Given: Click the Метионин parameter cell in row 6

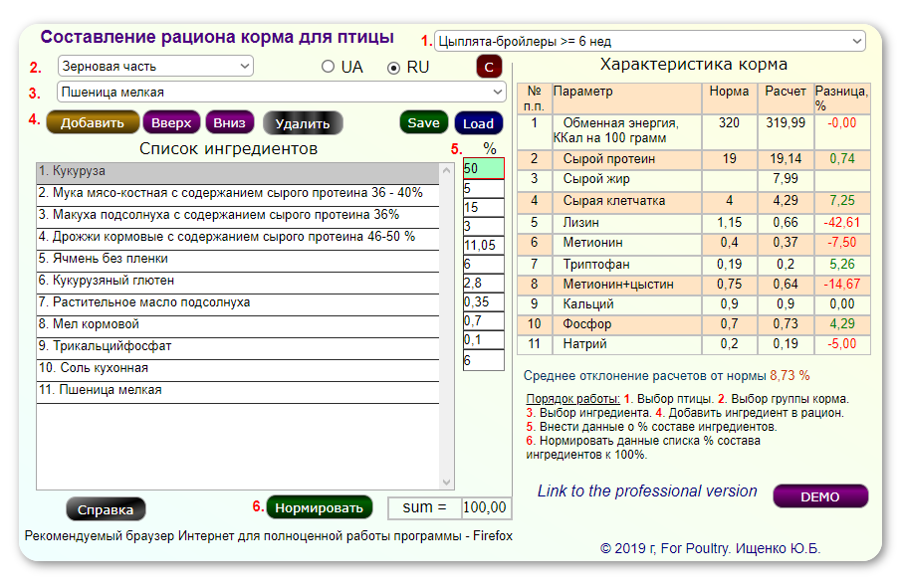Looking at the screenshot, I should 626,243.
